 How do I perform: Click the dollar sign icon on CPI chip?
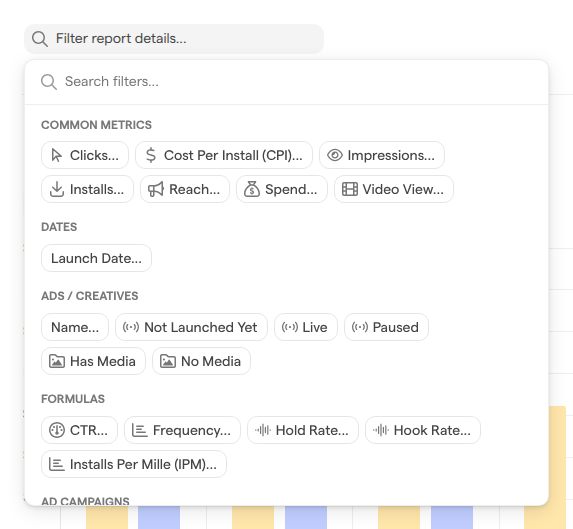(x=151, y=155)
